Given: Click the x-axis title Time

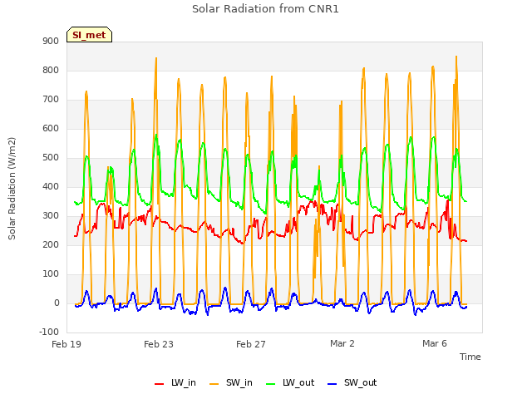Looking at the screenshot, I should [x=470, y=357].
